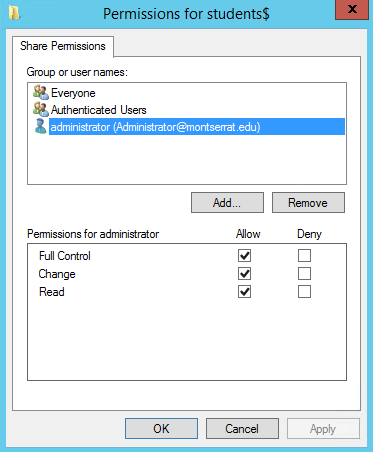Screen dimensions: 373x452
Task: Select Authenticated Users entry
Action: [x=99, y=110]
